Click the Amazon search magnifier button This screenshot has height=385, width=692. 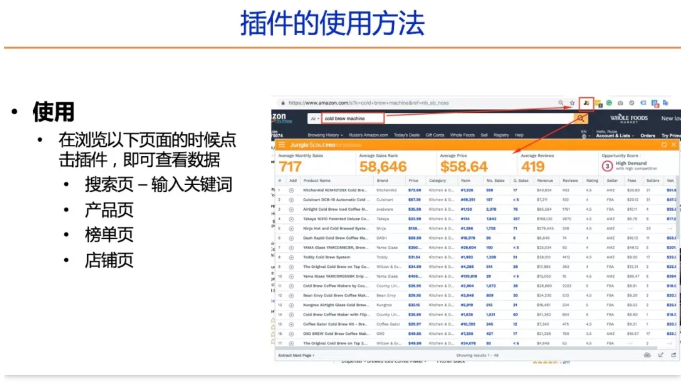[x=580, y=118]
